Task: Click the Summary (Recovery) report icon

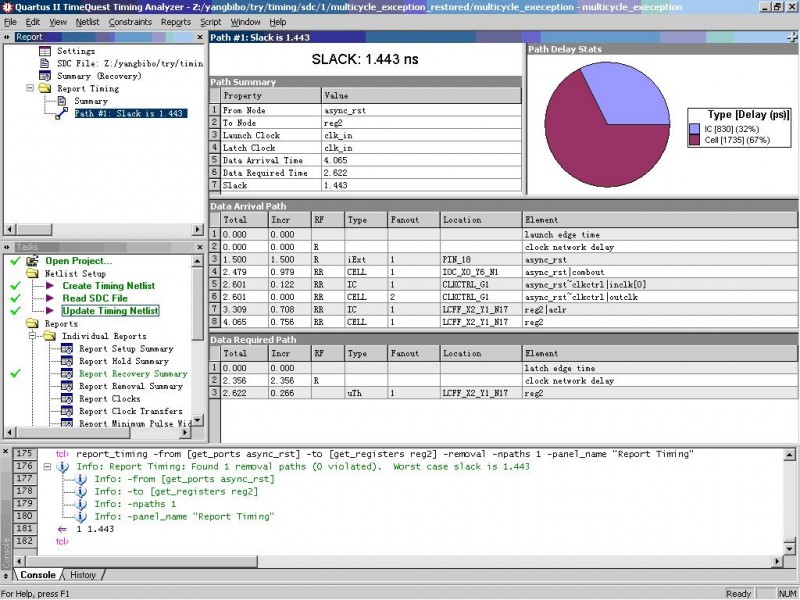Action: (x=45, y=76)
